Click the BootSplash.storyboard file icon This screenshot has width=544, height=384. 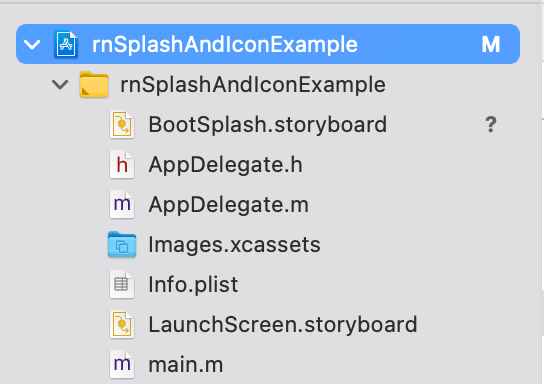(x=122, y=125)
